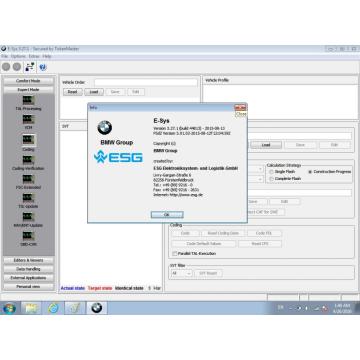360x360 pixels.
Task: Click OK in the Info dialog
Action: pyautogui.click(x=167, y=215)
